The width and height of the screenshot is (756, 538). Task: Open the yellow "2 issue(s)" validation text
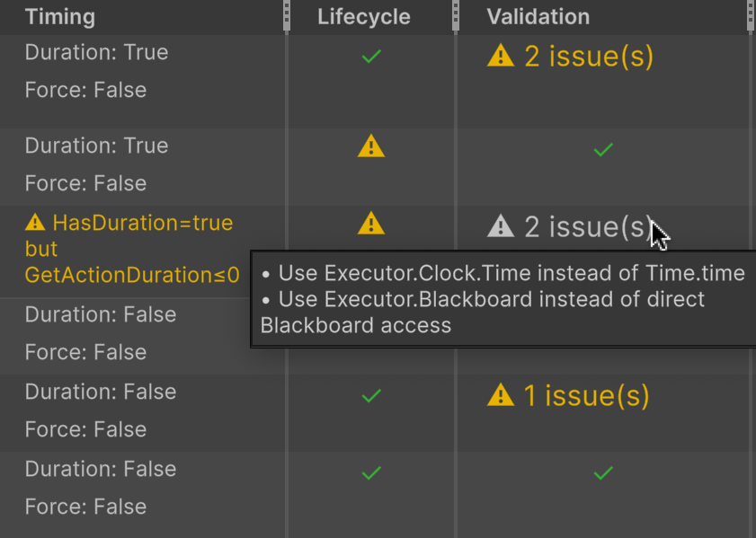[588, 57]
